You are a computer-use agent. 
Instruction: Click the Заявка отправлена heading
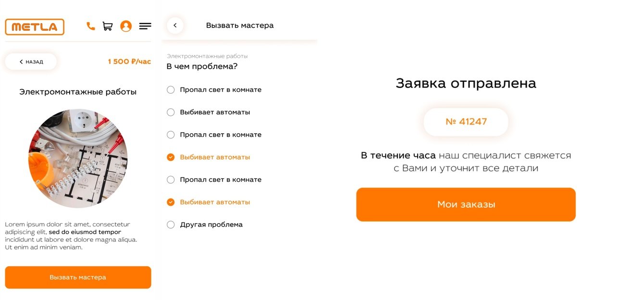466,83
